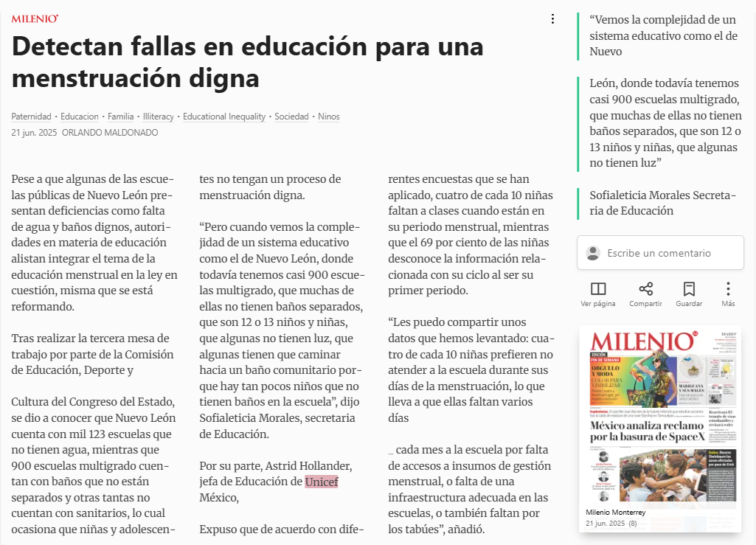The width and height of the screenshot is (756, 545).
Task: Bookmark the article with Guardar icon
Action: tap(689, 289)
